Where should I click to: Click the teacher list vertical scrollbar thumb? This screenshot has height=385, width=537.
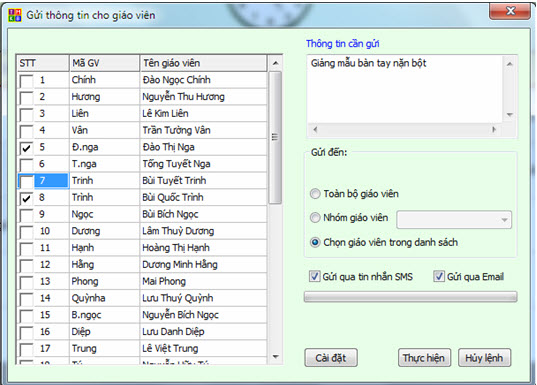tap(275, 138)
